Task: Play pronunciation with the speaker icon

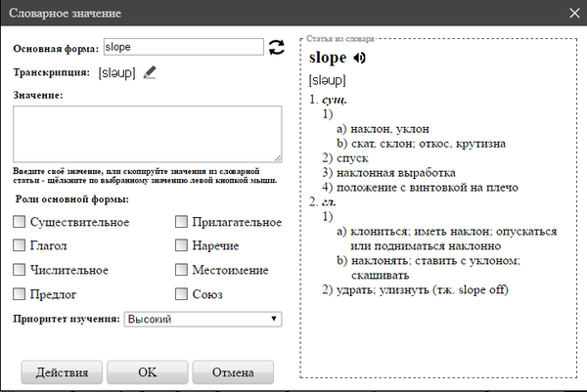Action: (359, 59)
